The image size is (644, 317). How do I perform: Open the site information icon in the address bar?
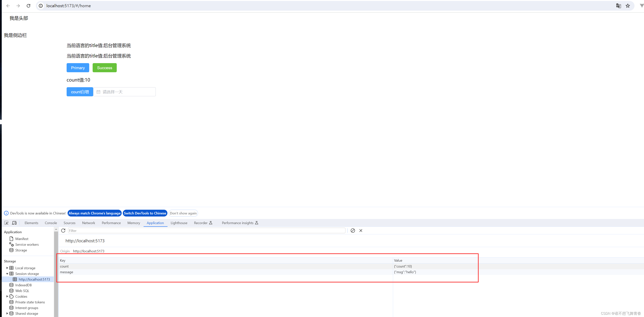41,6
